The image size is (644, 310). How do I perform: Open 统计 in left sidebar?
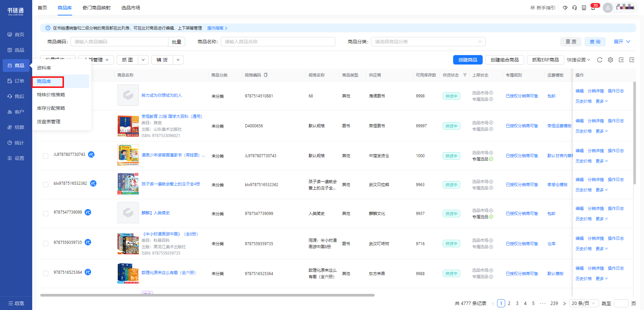click(x=16, y=143)
